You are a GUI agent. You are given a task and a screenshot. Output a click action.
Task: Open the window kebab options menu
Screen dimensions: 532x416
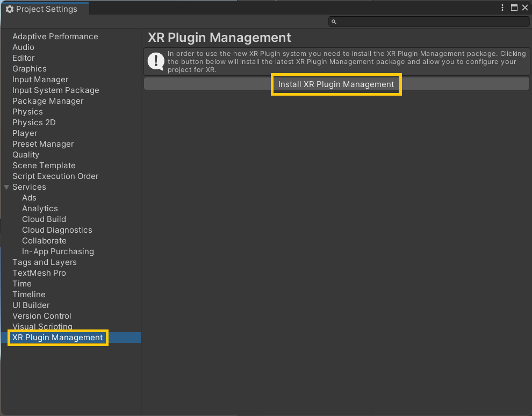(x=502, y=8)
